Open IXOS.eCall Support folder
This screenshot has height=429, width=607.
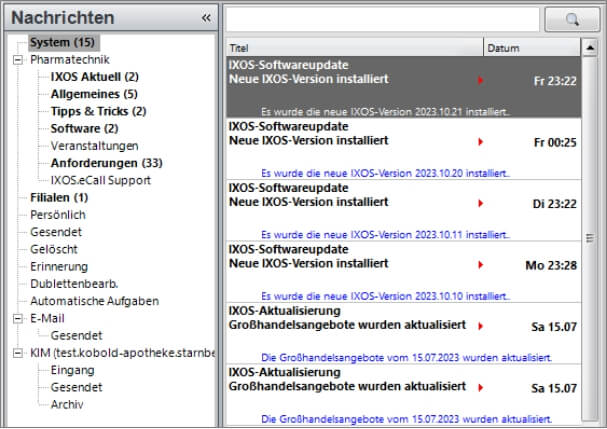click(x=101, y=180)
